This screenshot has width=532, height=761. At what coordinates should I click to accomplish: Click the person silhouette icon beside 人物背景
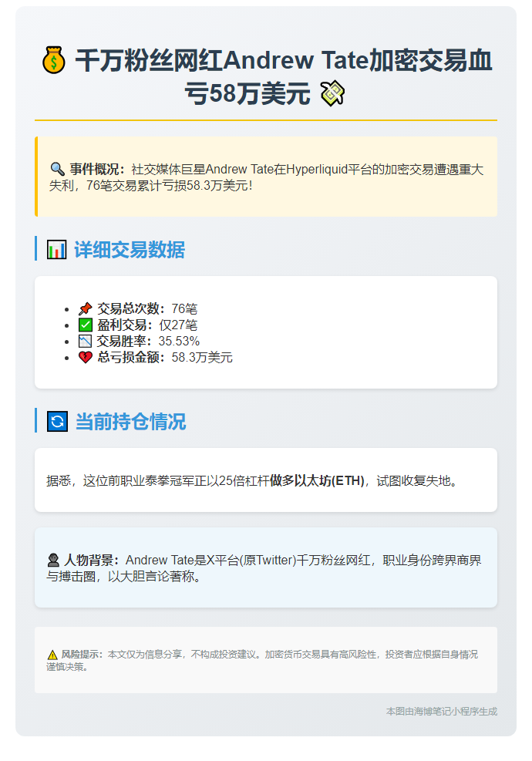click(x=53, y=561)
